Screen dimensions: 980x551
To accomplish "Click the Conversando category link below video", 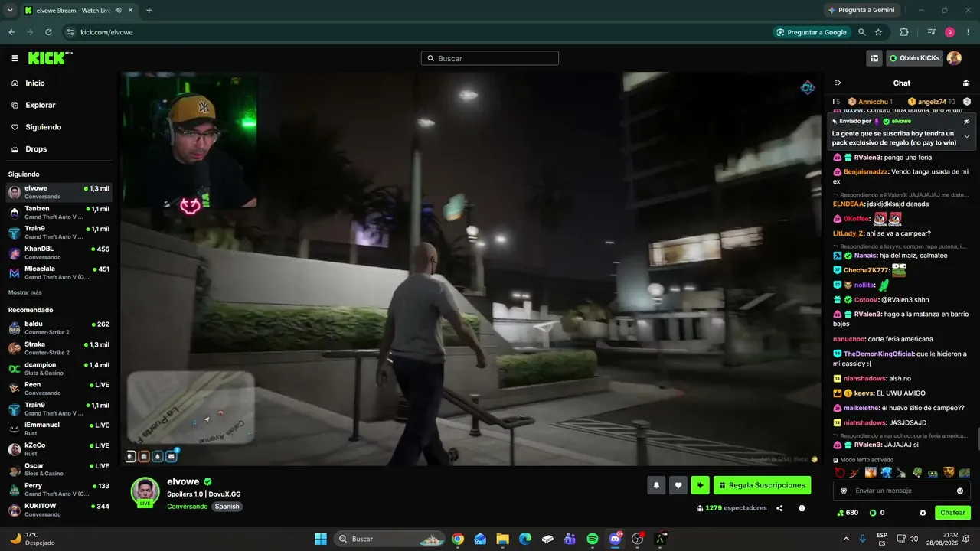I will click(x=188, y=507).
